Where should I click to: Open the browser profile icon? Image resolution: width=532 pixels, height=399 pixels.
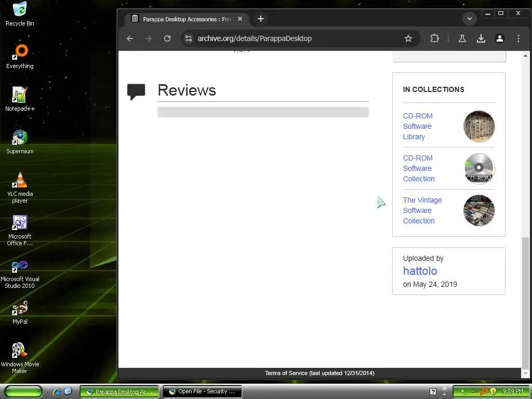click(x=499, y=38)
